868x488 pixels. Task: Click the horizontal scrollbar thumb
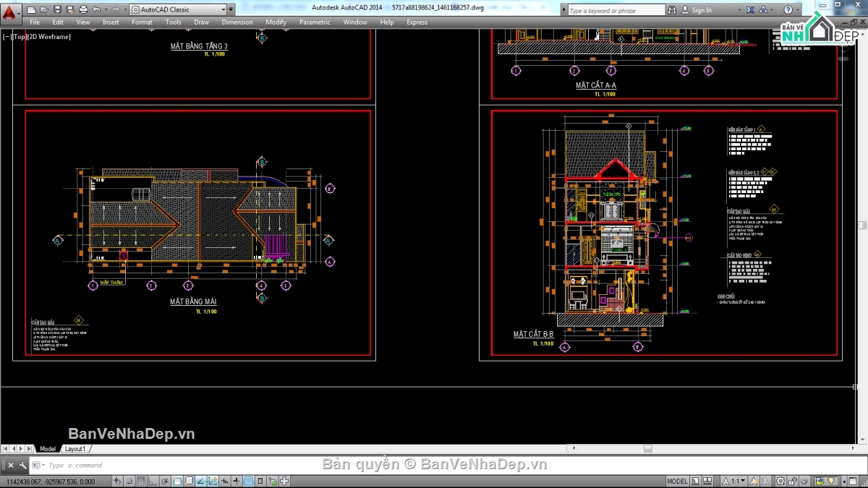(647, 449)
